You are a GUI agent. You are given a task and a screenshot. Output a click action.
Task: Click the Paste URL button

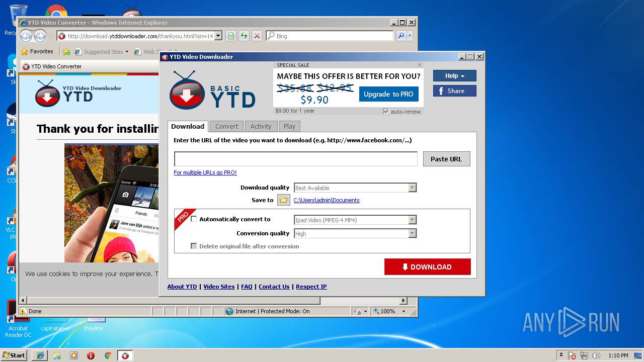pos(446,159)
